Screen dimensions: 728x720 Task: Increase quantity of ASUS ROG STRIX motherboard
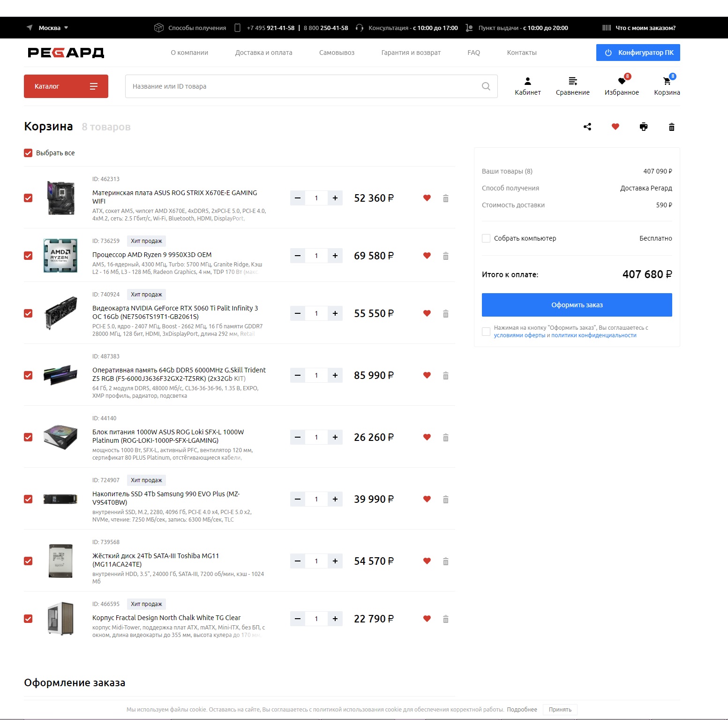pyautogui.click(x=335, y=198)
